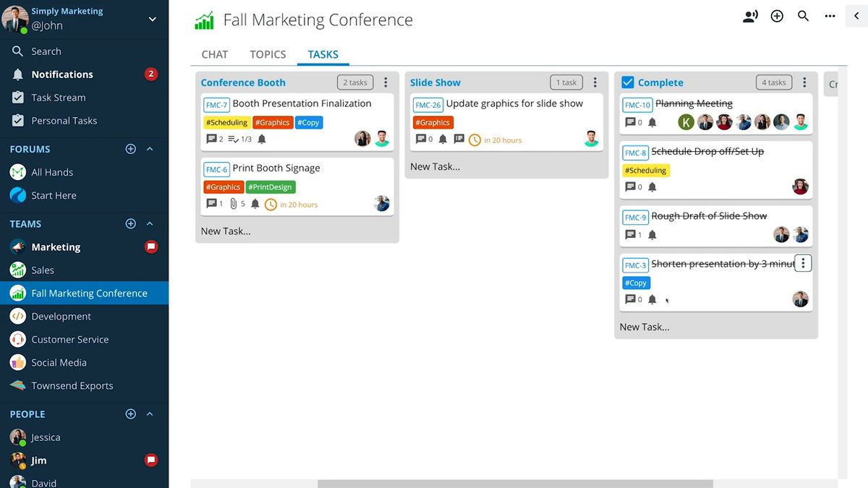Click the yellow #Scheduling tag on FMC-7
The height and width of the screenshot is (488, 868).
pyautogui.click(x=226, y=123)
